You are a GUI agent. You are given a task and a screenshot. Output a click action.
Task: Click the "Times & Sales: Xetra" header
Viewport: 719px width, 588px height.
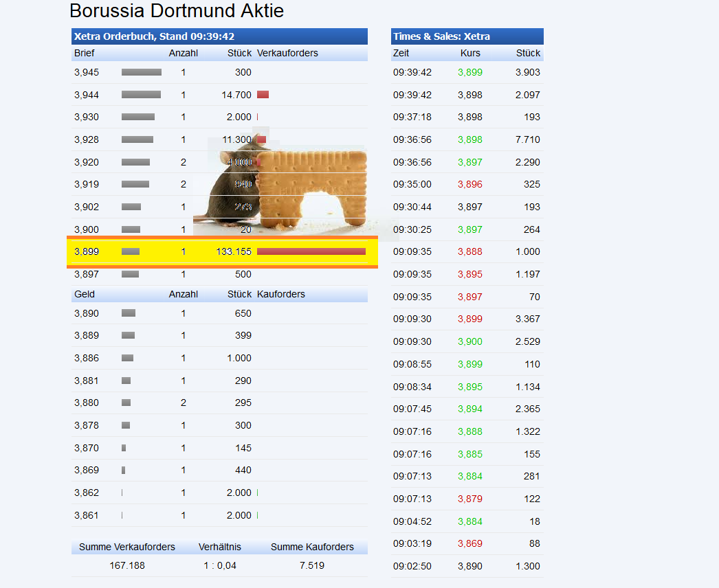(441, 36)
